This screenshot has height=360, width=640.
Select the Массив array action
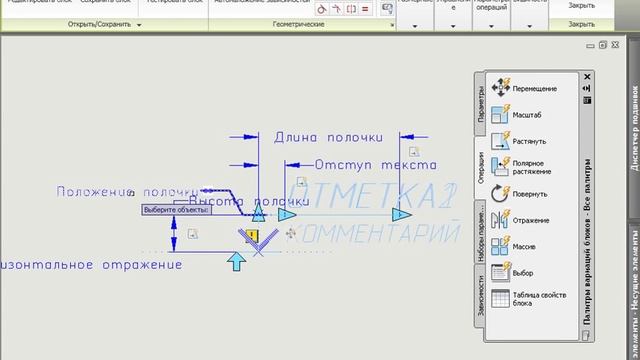513,247
